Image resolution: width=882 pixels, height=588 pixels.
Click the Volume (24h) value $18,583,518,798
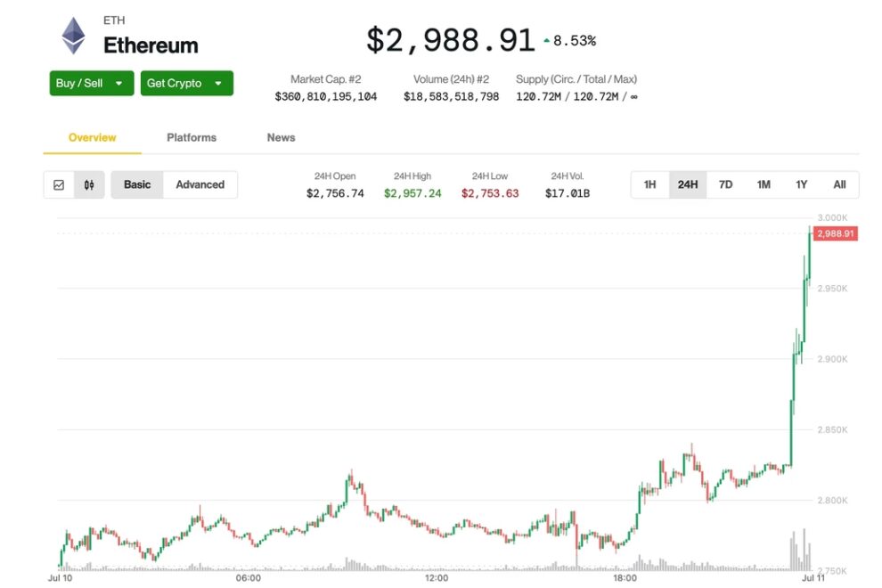click(x=451, y=96)
